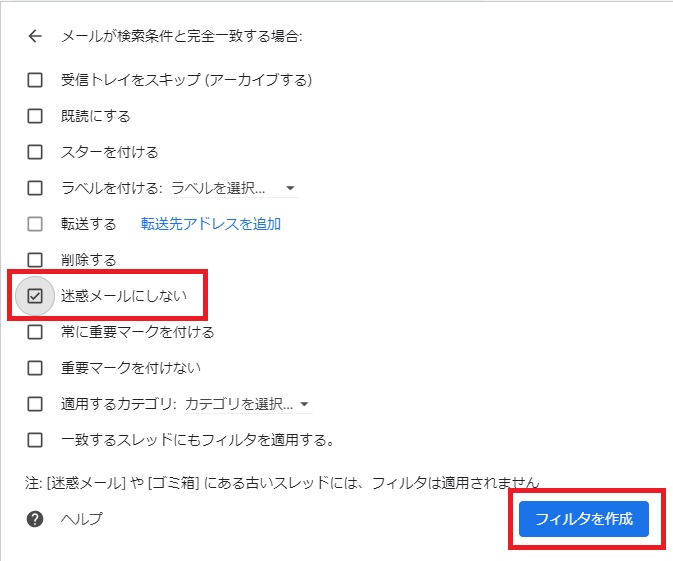This screenshot has height=561, width=673.
Task: Enable 受信トレイをスキップ checkbox
Action: coord(35,80)
